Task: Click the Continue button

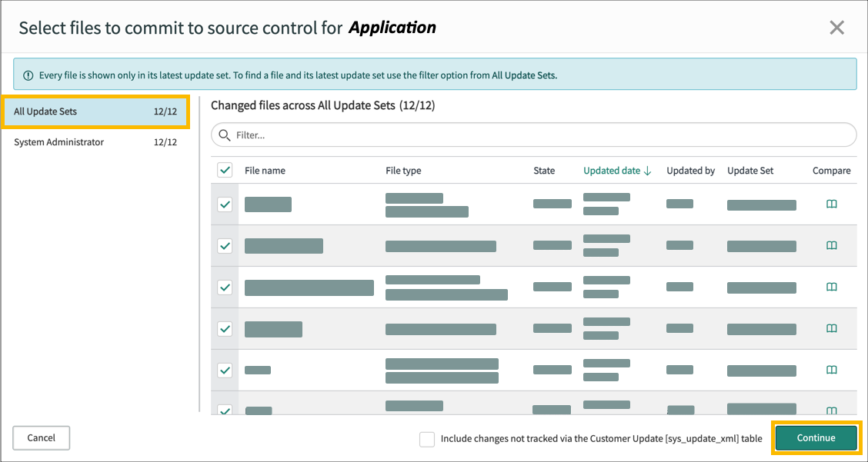Action: click(x=816, y=437)
